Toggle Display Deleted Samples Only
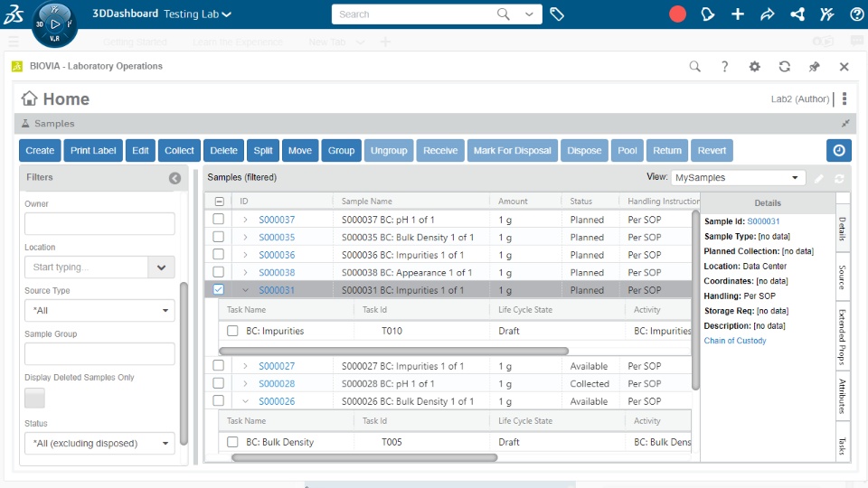Screen dimensions: 868x488 point(34,398)
